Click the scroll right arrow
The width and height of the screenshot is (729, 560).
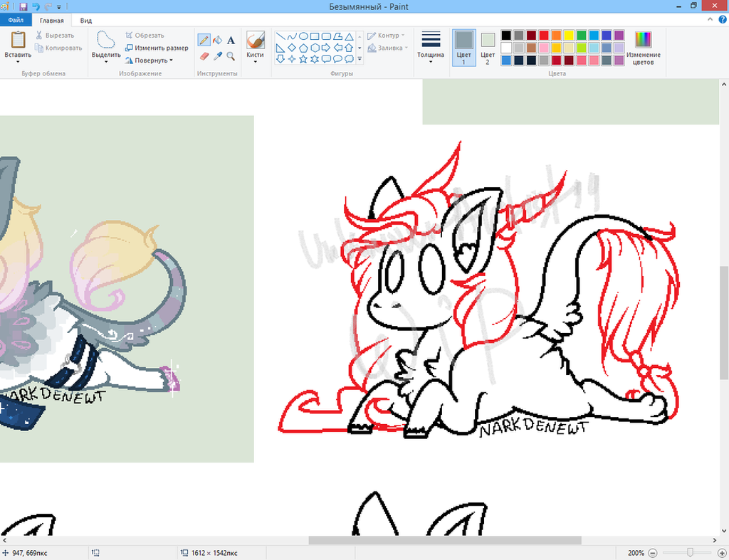pyautogui.click(x=715, y=540)
